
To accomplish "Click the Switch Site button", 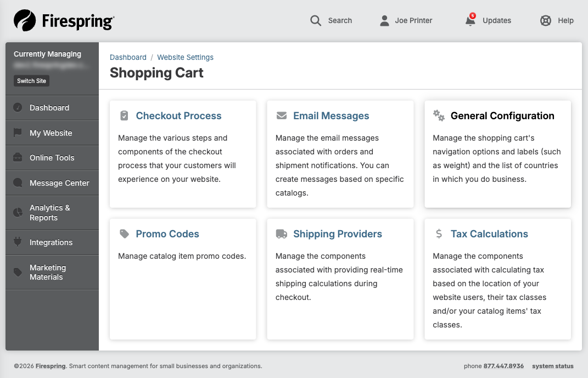I will pos(31,81).
